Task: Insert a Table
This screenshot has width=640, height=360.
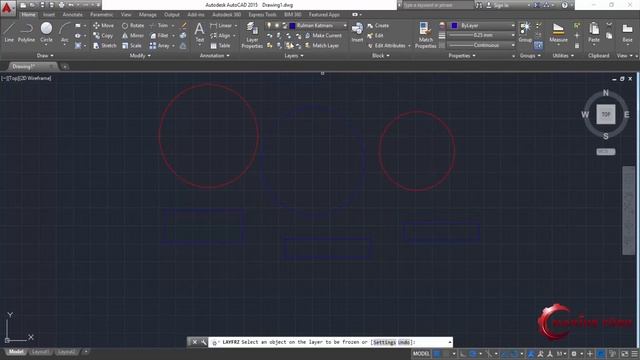Action: point(220,46)
